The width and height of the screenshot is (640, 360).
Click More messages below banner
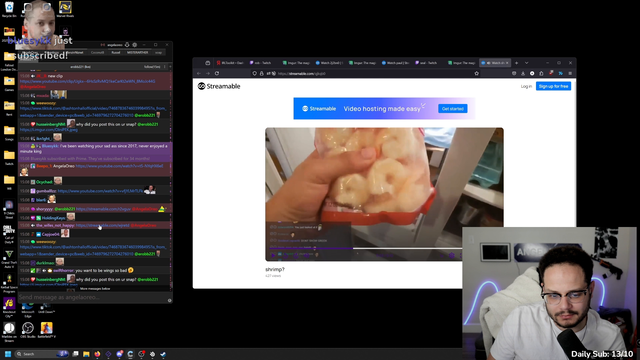tap(95, 289)
